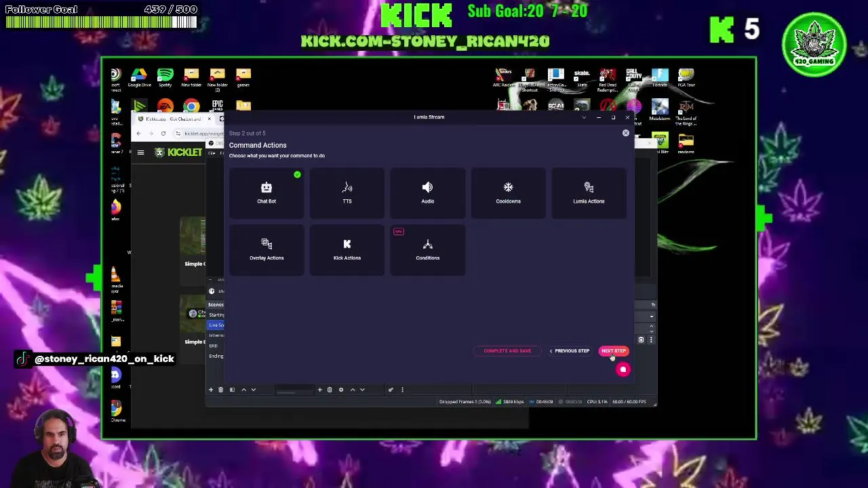Launch Red Dead Redemption desktop shortcut
Screen dimensions: 868x488
tap(608, 80)
